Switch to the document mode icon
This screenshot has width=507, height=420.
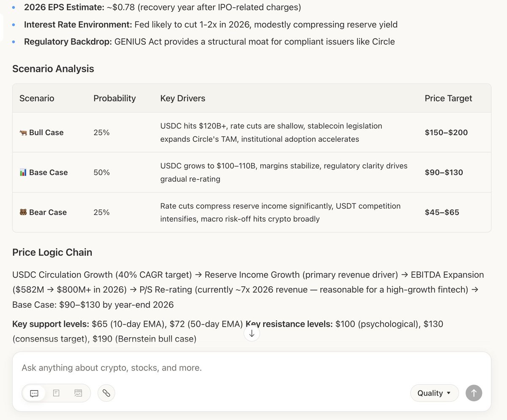(x=56, y=393)
